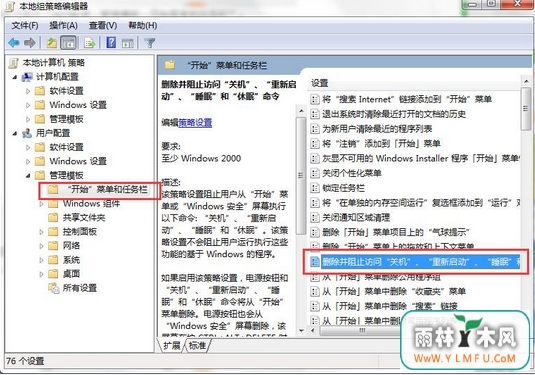Expand the Windows 组件 folder arrow

(x=41, y=204)
